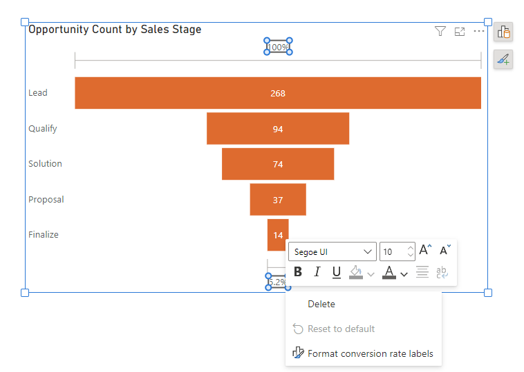Select the Lead funnel bar showing 268
Screen dimensions: 524x372
[278, 93]
